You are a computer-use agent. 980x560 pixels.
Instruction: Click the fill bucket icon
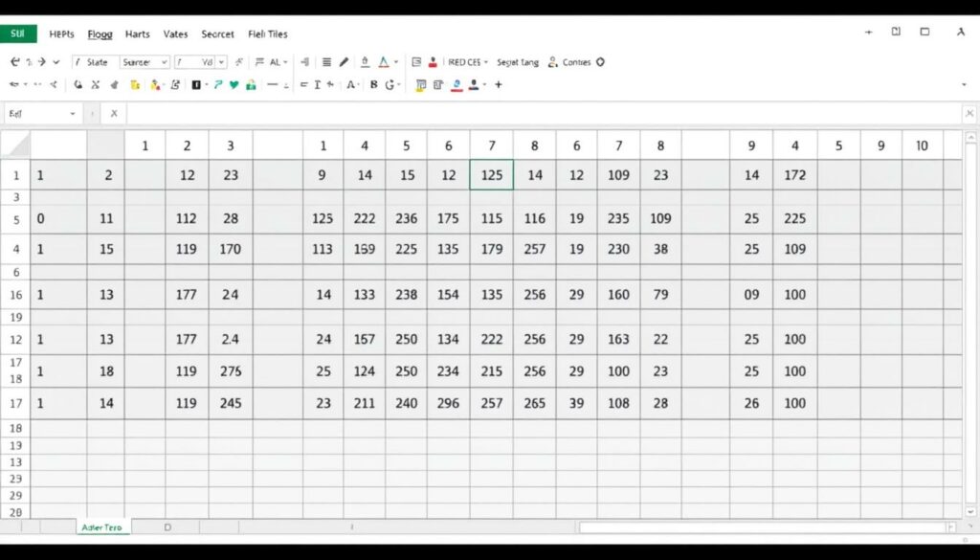(365, 62)
